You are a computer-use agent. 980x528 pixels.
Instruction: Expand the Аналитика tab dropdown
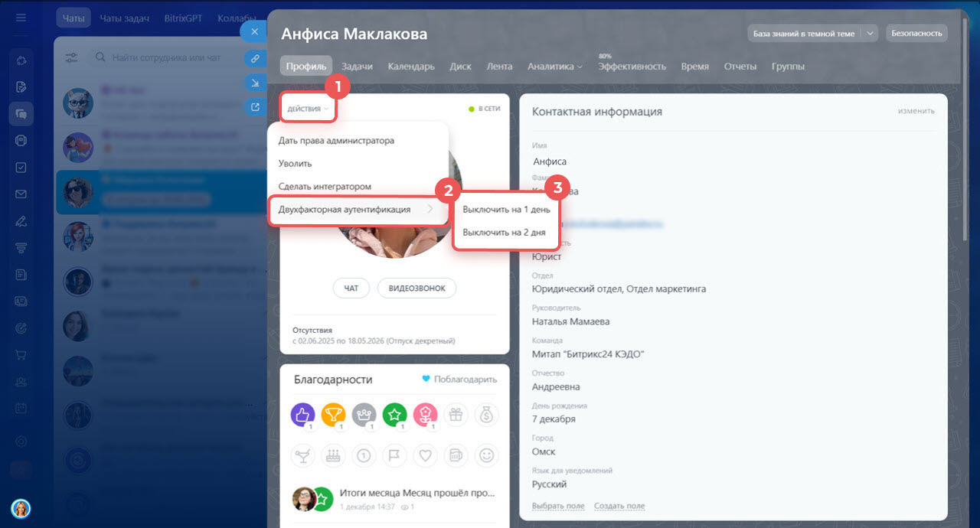554,67
